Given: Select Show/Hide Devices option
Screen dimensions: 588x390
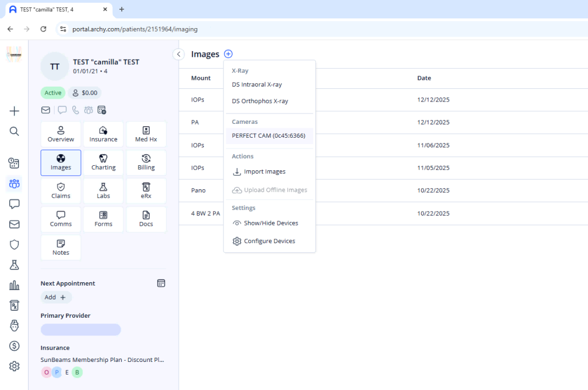Looking at the screenshot, I should coord(270,223).
